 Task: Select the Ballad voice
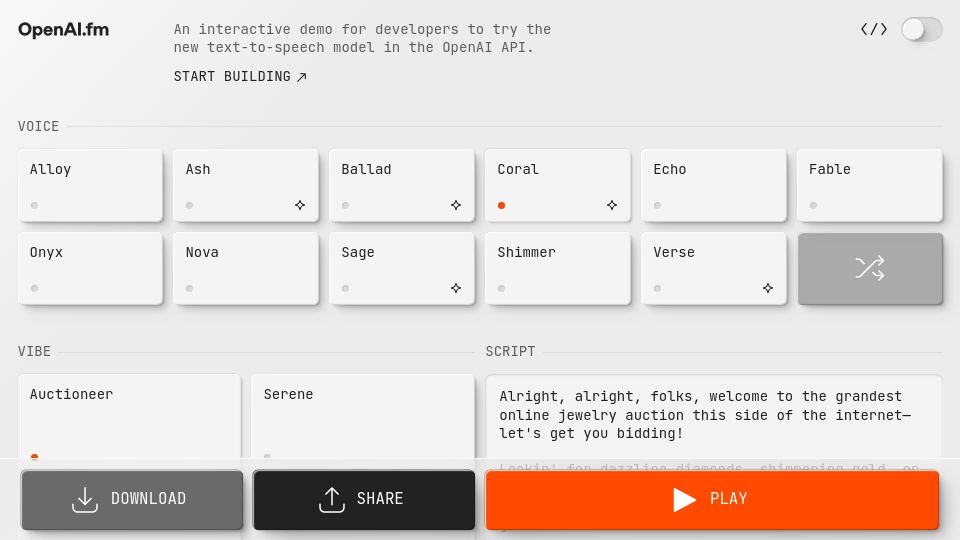click(402, 186)
